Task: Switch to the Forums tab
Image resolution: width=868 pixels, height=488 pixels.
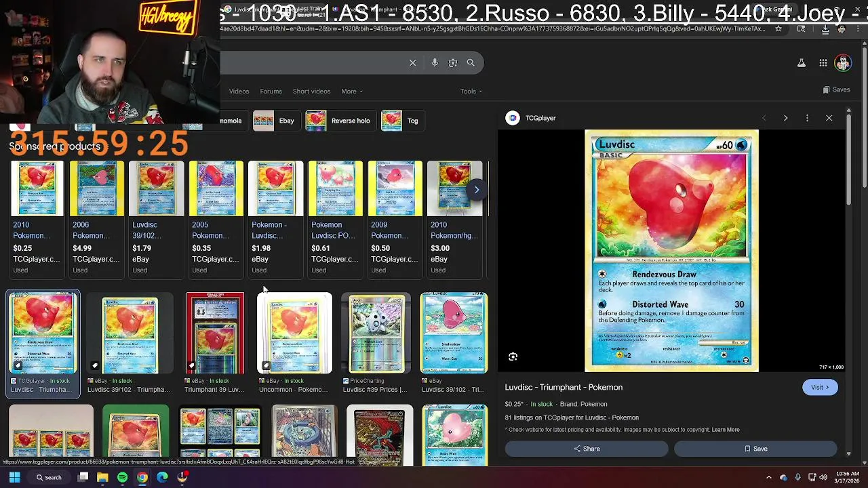Action: point(271,91)
